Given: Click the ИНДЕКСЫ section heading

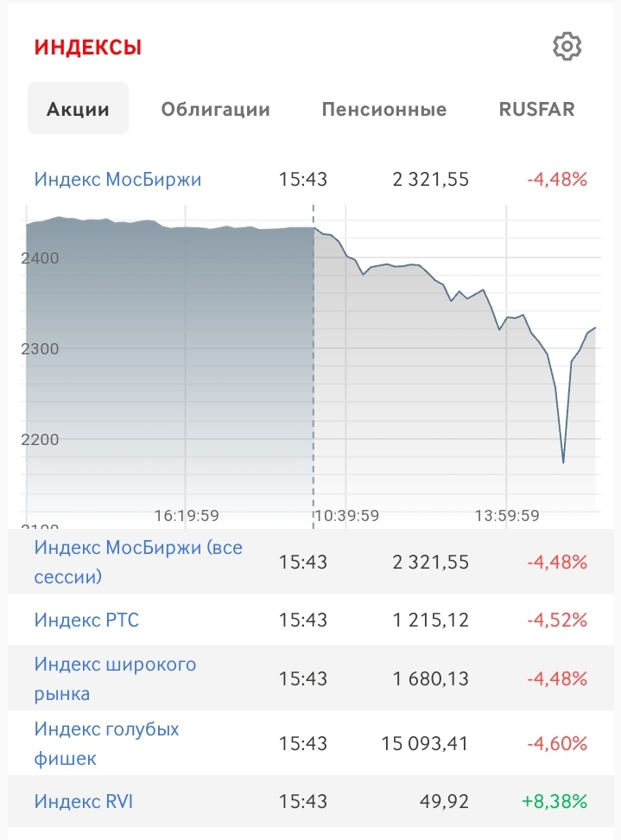Looking at the screenshot, I should 88,48.
